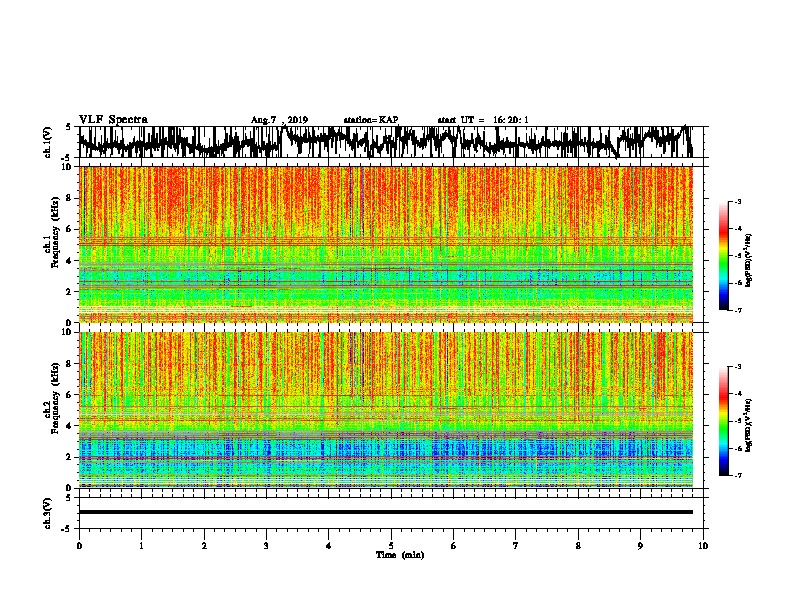Click the ch.2 PSD color scale bar
Image resolution: width=792 pixels, height=612 pixels.
pos(723,421)
